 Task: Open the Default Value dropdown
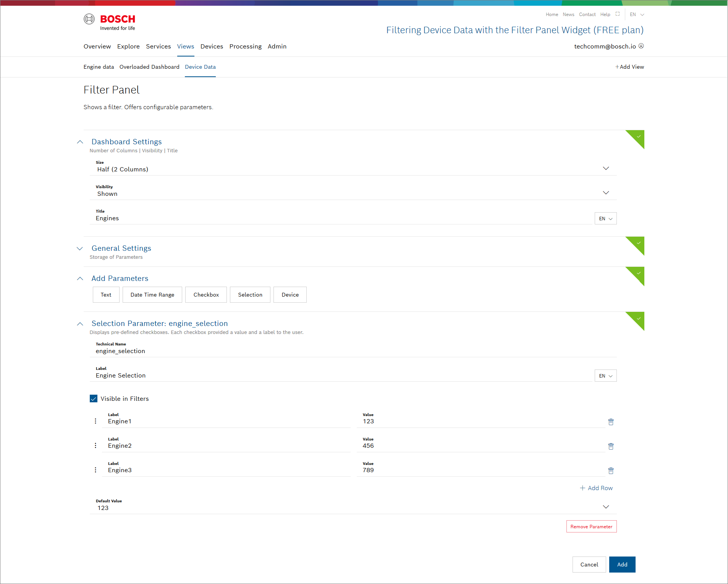tap(605, 507)
